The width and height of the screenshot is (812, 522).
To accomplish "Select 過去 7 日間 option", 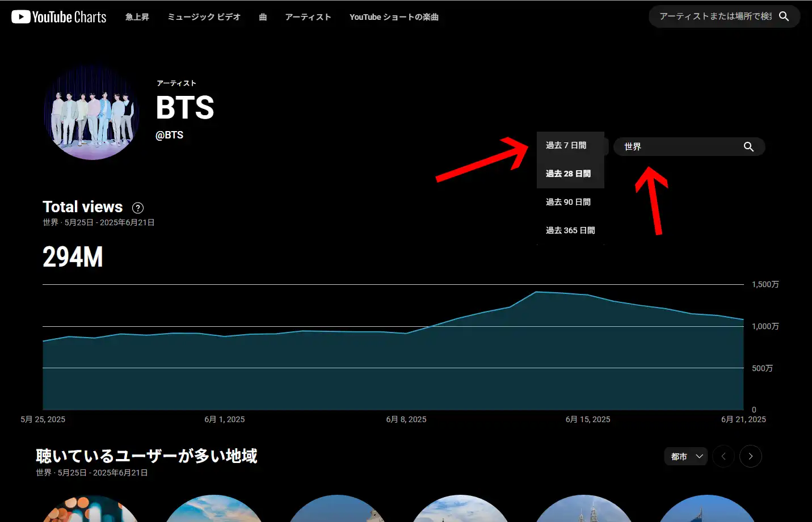I will [x=566, y=145].
